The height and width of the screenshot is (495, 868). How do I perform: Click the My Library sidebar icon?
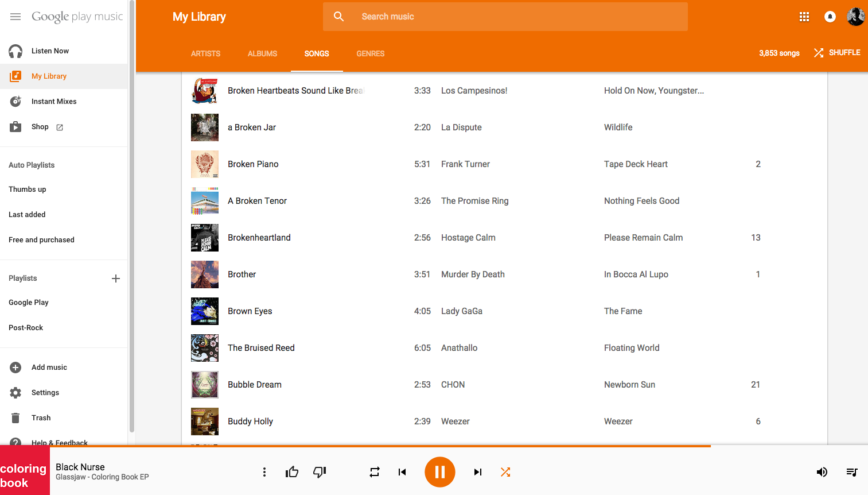point(15,76)
